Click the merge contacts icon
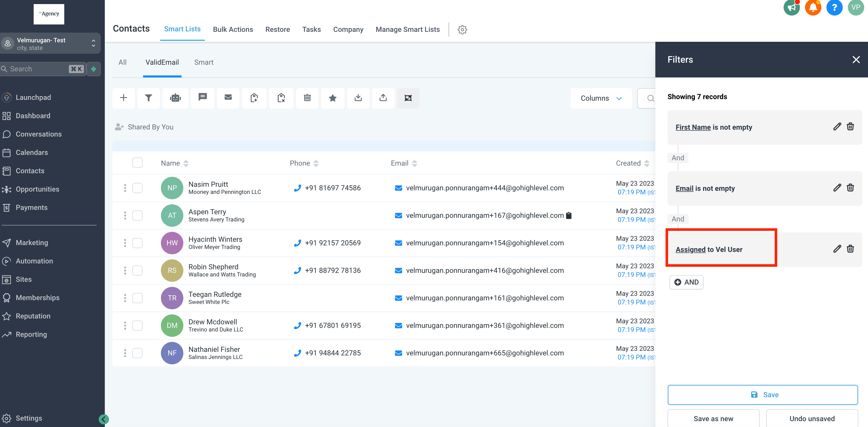The height and width of the screenshot is (427, 868). tap(408, 98)
